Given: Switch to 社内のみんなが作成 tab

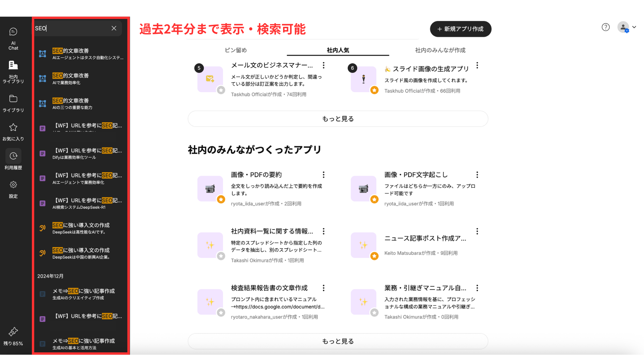Looking at the screenshot, I should (x=440, y=50).
